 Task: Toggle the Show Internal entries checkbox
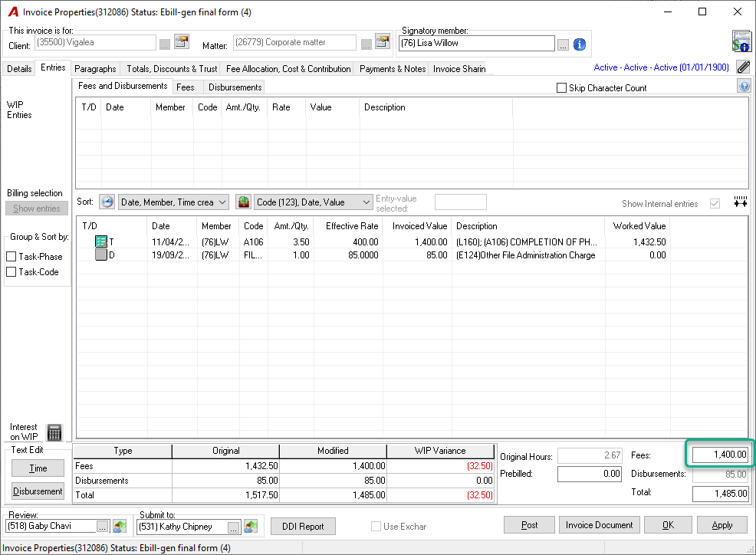[715, 203]
